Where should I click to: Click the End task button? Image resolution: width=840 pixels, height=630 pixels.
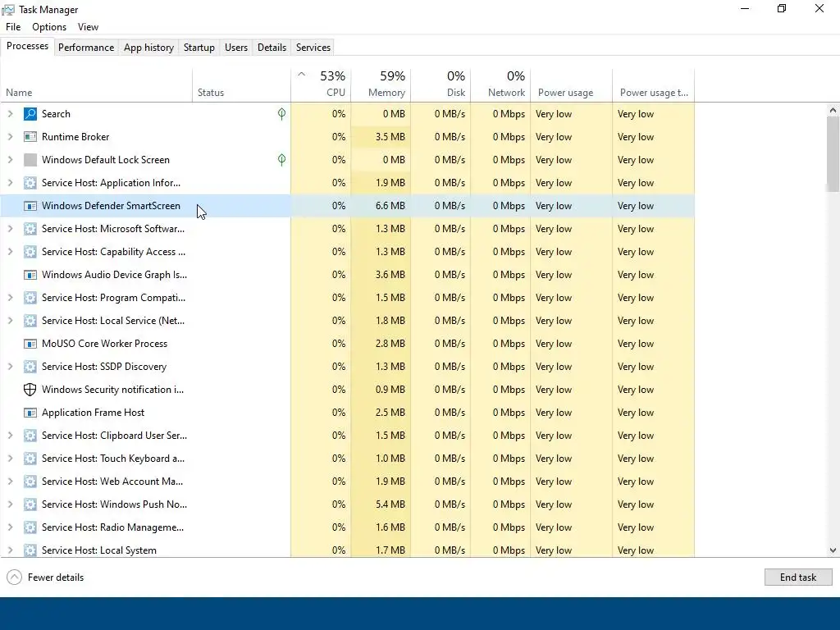click(x=798, y=577)
